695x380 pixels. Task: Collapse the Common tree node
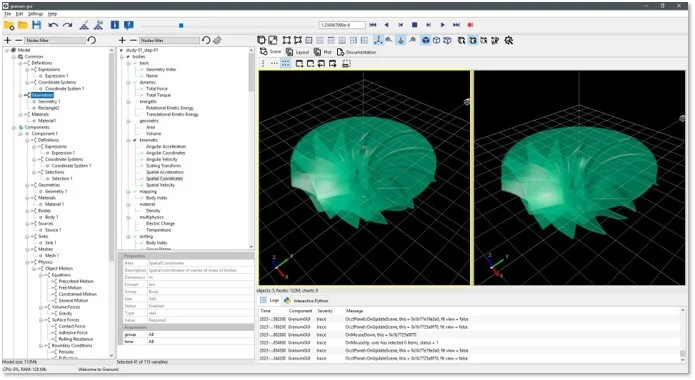pos(14,57)
